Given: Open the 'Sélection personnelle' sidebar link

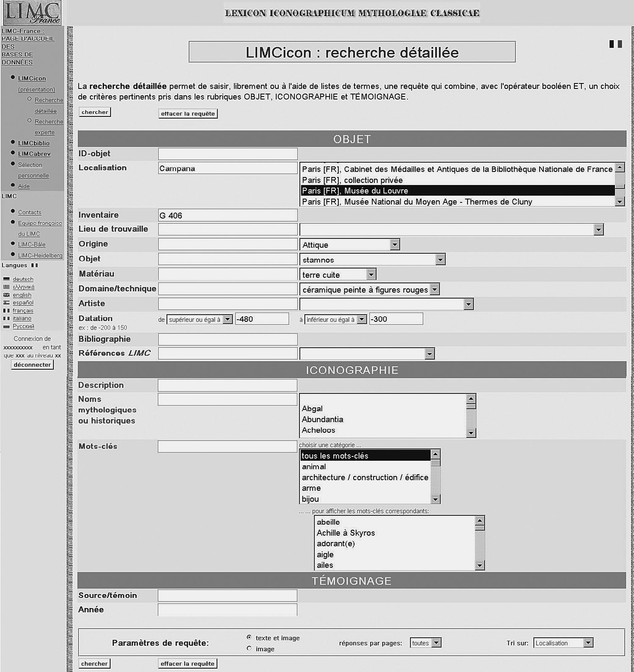Looking at the screenshot, I should point(33,170).
